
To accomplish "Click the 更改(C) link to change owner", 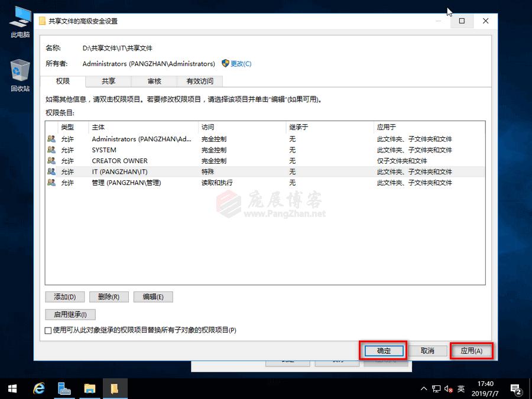I will 242,63.
